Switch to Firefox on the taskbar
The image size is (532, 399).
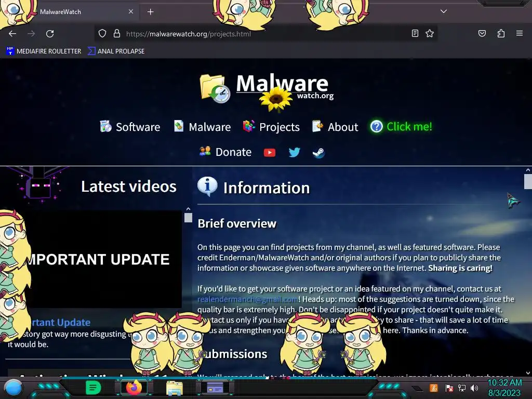134,388
